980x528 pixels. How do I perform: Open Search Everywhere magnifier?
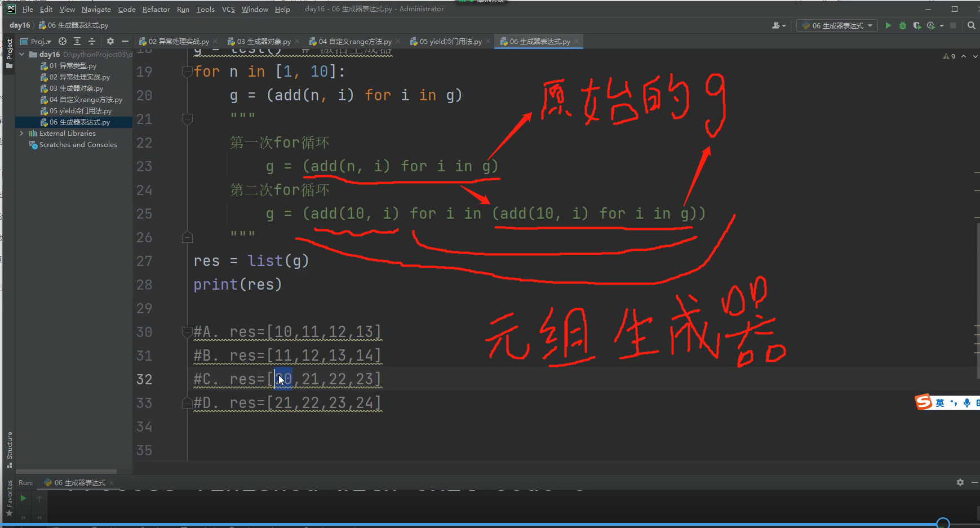972,25
